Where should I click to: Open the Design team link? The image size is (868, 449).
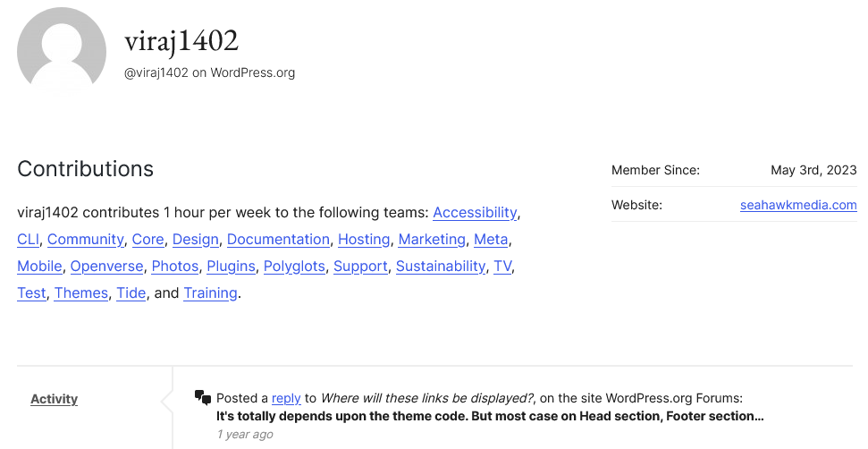196,239
